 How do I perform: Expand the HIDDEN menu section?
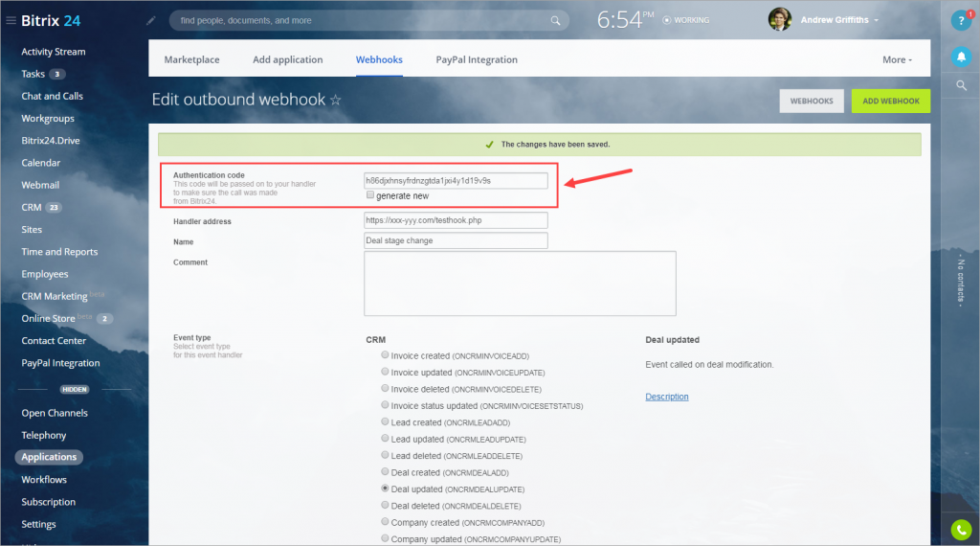pos(75,389)
